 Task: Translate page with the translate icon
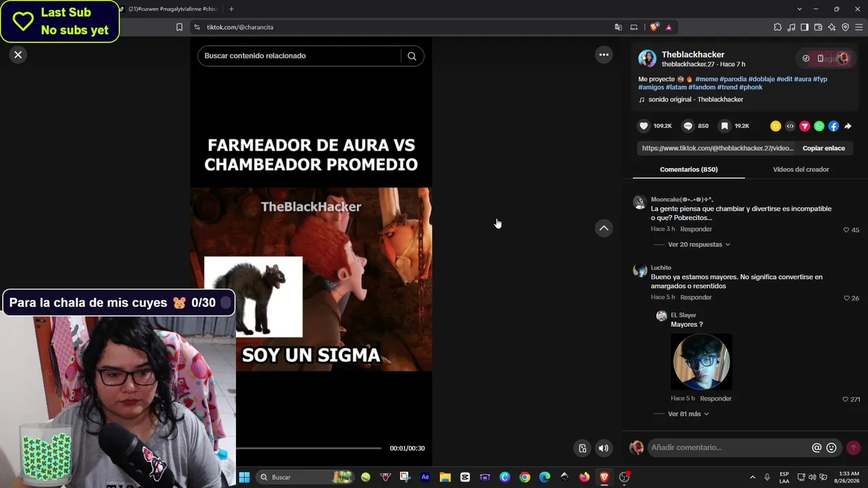[x=618, y=27]
